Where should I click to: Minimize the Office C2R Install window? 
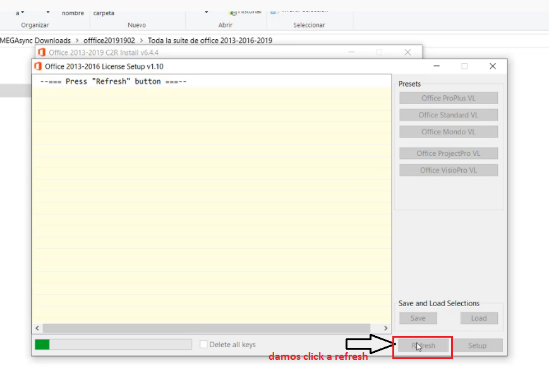click(351, 52)
